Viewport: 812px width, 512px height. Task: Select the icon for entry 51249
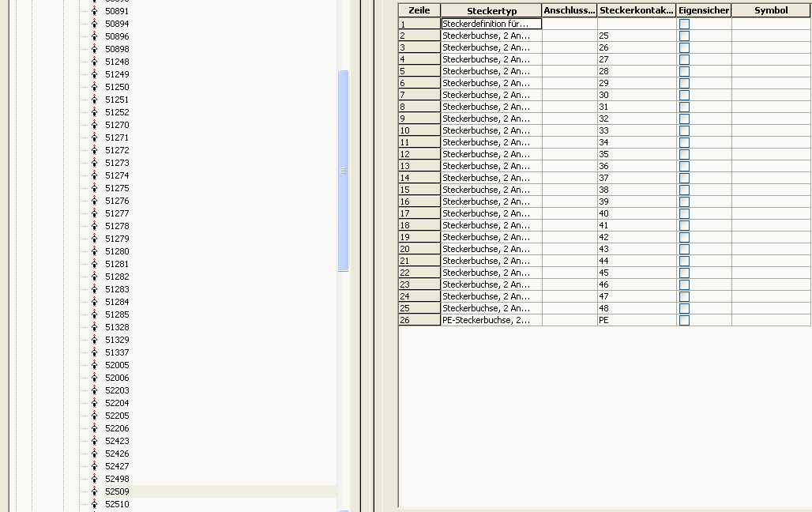94,74
